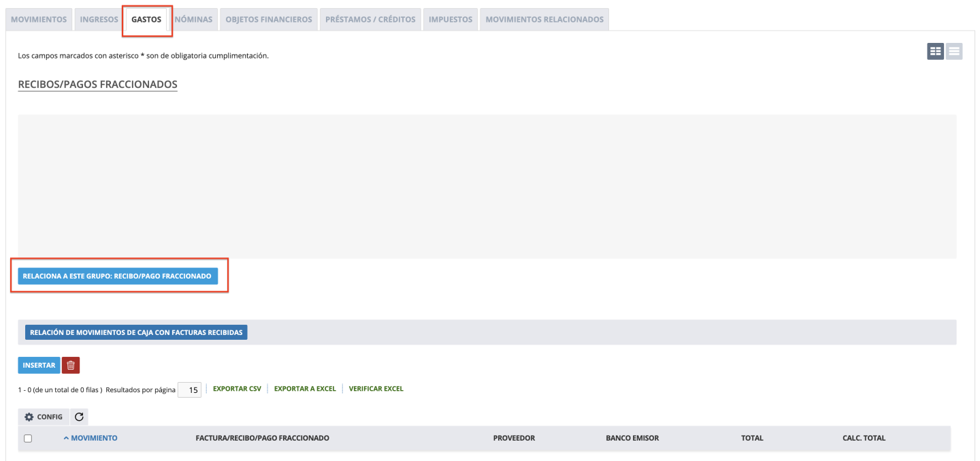The height and width of the screenshot is (461, 980).
Task: Toggle the select-all rows checkbox
Action: click(28, 439)
